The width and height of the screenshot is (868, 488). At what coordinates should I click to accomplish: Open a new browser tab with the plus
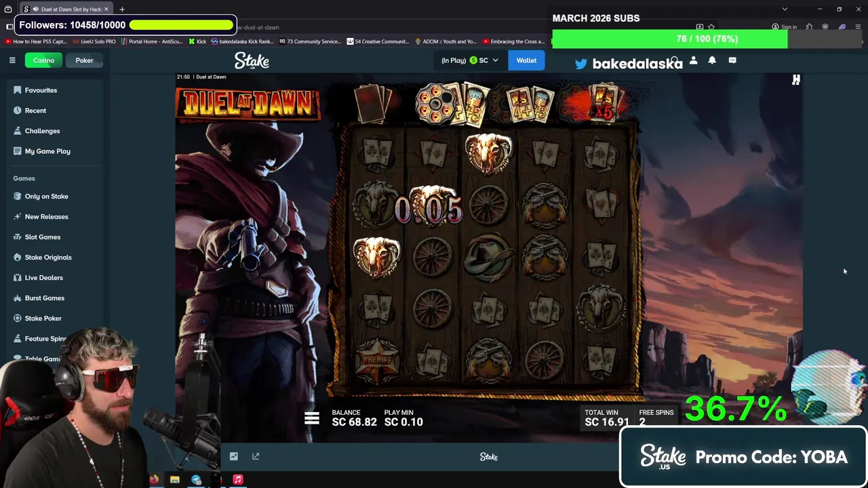(x=122, y=9)
